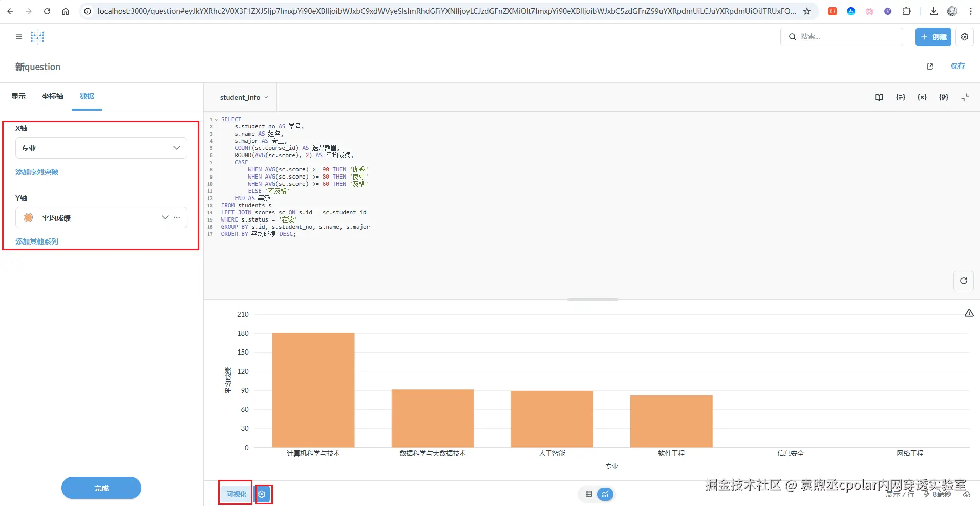Screen dimensions: 980x506
Task: Click the 计算机科学与技术 bar in chart
Action: tap(313, 390)
